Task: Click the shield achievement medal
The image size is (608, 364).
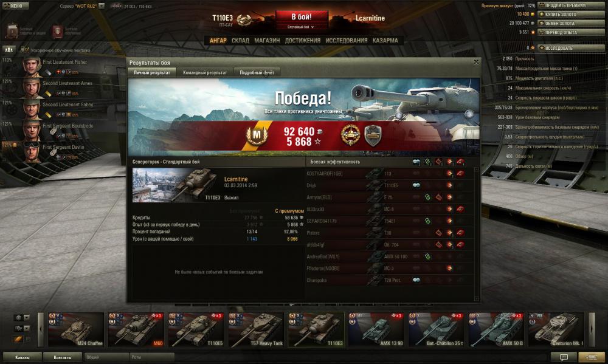Action: [373, 136]
